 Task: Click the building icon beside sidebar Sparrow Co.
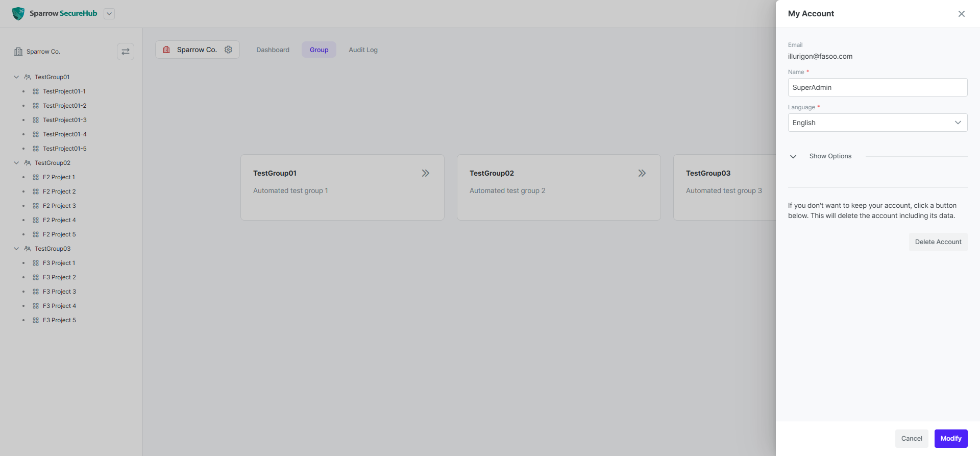coord(18,52)
